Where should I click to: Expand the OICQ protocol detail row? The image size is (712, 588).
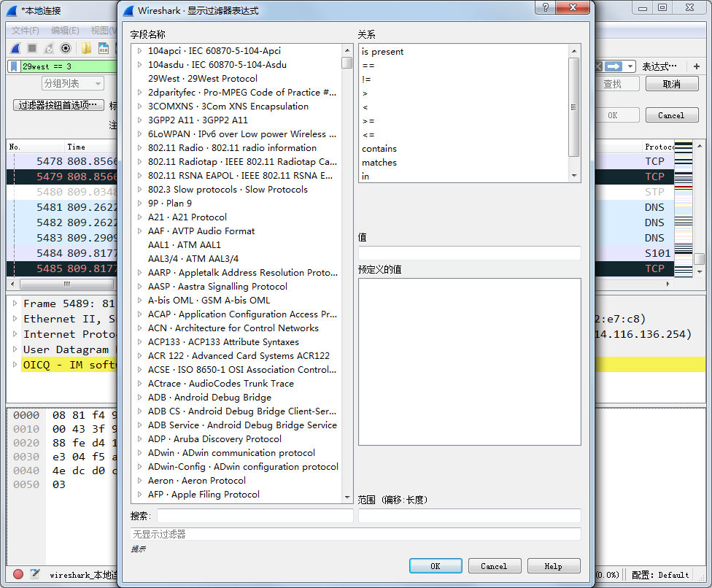coord(15,365)
